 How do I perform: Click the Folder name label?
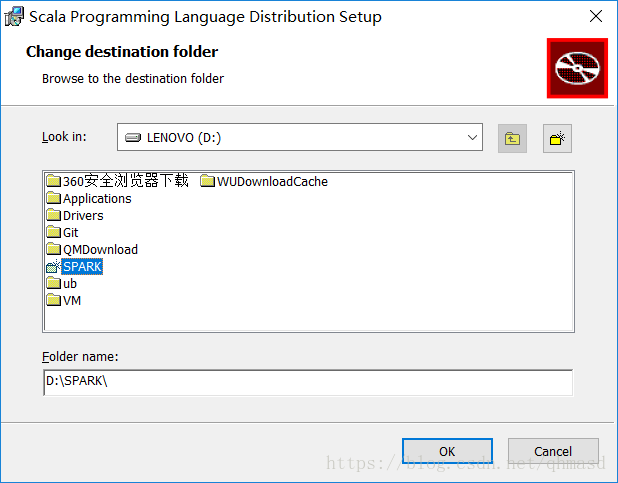(80, 356)
